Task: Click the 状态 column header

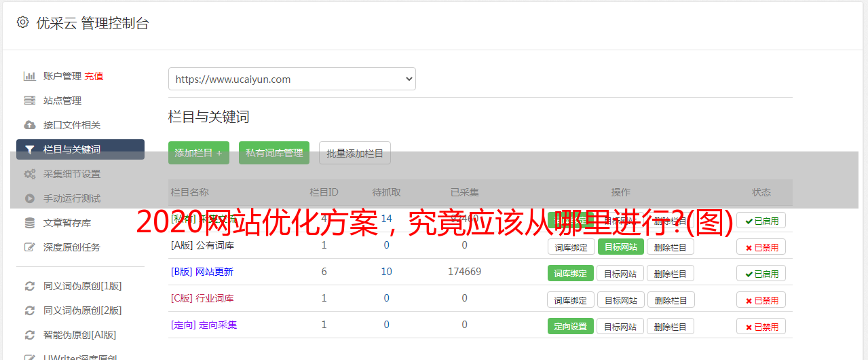Action: (x=761, y=192)
